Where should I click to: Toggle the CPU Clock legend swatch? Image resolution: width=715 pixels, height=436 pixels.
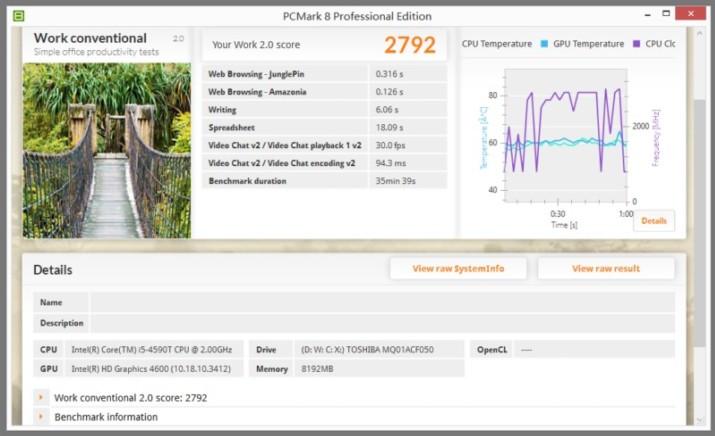tap(637, 44)
